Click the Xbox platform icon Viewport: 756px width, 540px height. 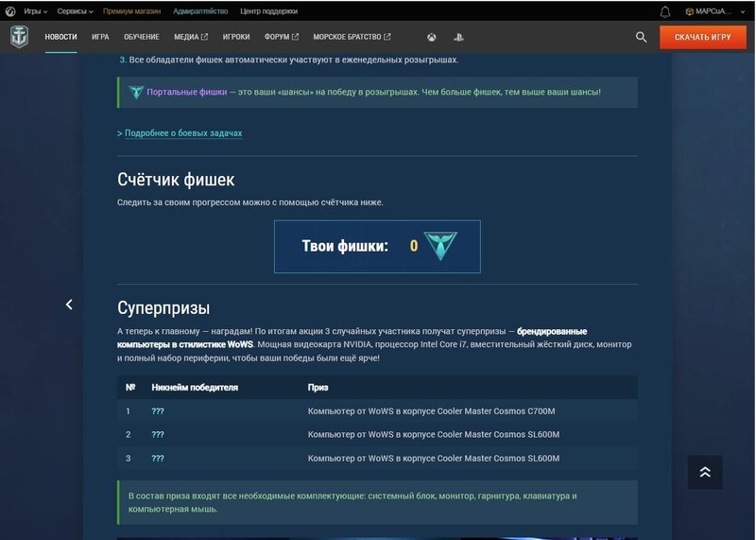[x=432, y=37]
